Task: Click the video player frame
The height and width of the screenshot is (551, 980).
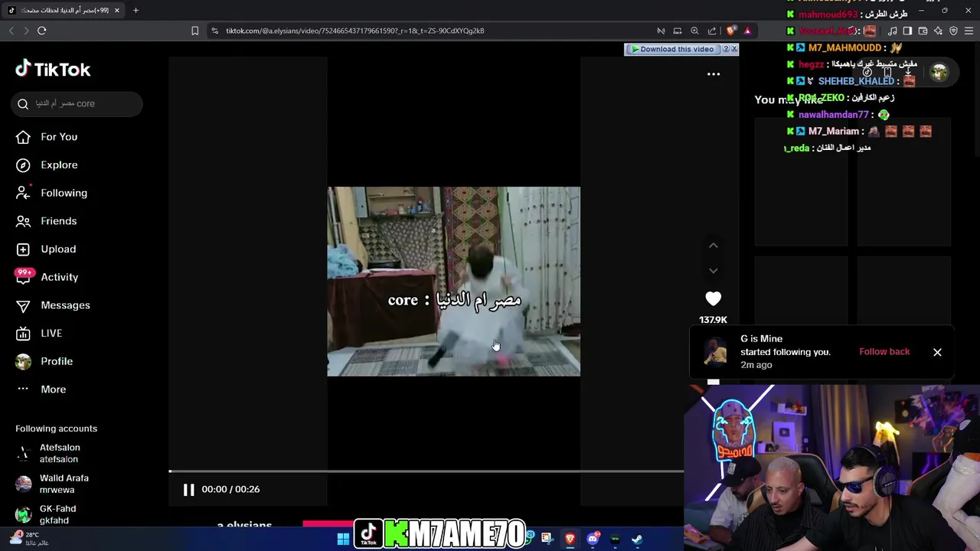Action: tap(453, 282)
